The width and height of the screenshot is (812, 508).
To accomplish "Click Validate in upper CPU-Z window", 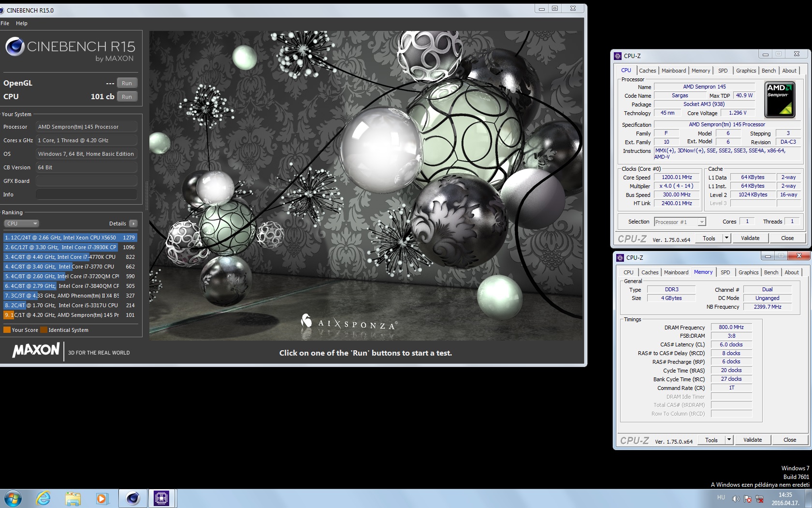I will [x=750, y=238].
